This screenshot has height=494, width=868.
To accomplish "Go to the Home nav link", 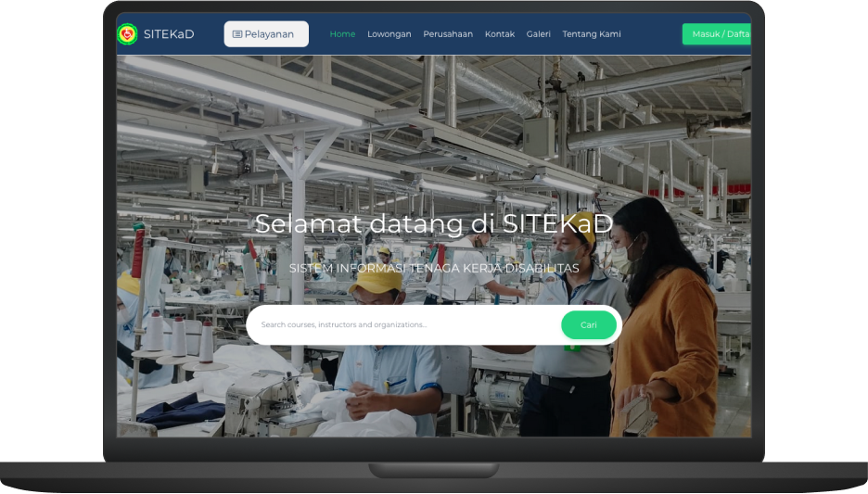I will tap(342, 34).
